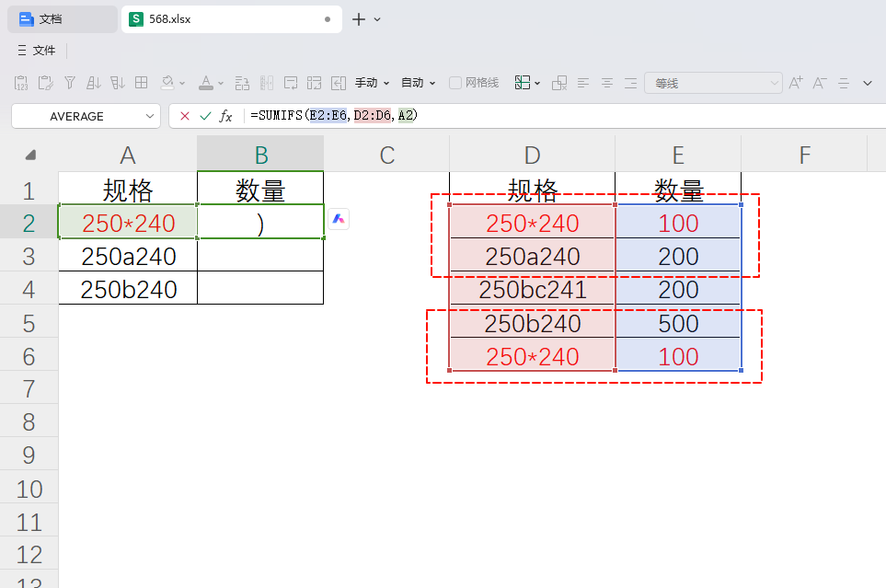Image resolution: width=886 pixels, height=588 pixels.
Task: Select column E header
Action: coord(678,155)
